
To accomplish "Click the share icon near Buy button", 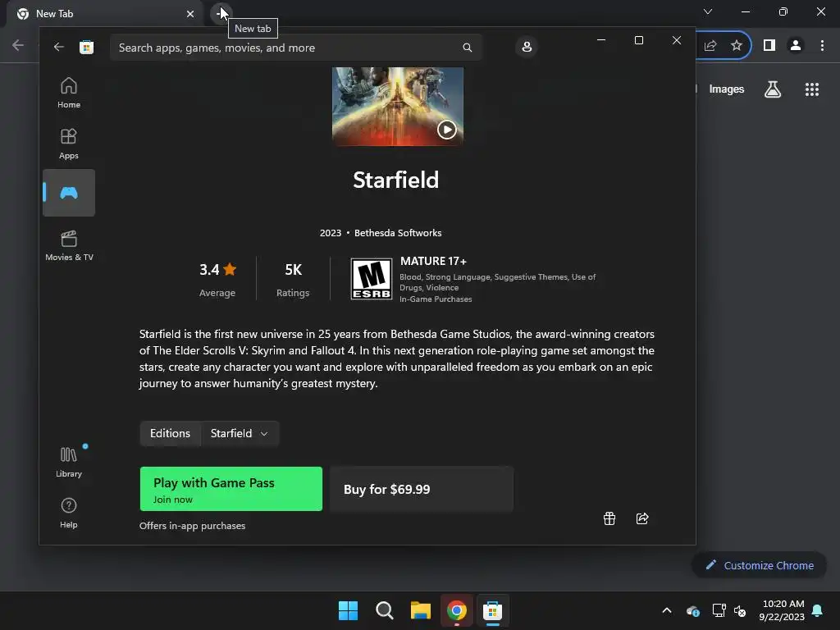I will 642,518.
